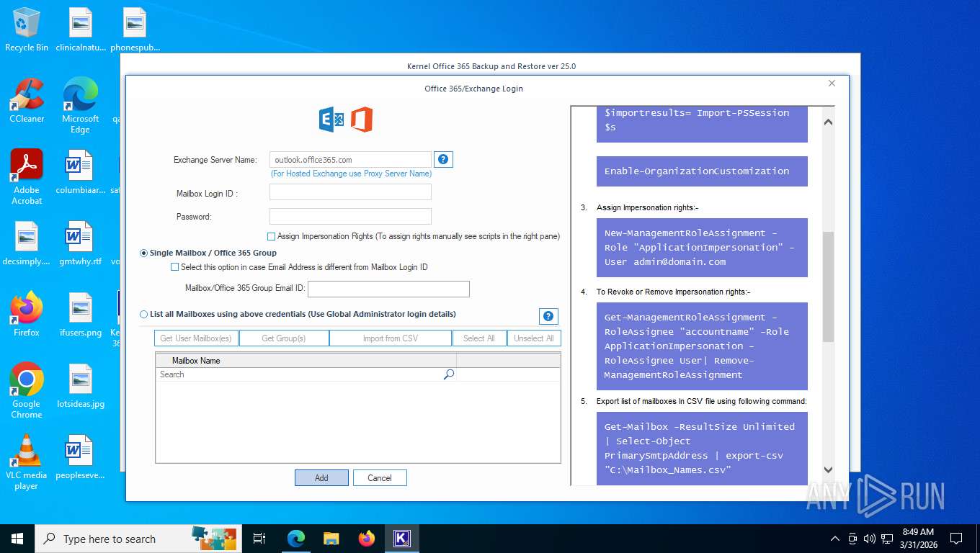Click the scripts pane scrollbar thumb

(x=828, y=287)
